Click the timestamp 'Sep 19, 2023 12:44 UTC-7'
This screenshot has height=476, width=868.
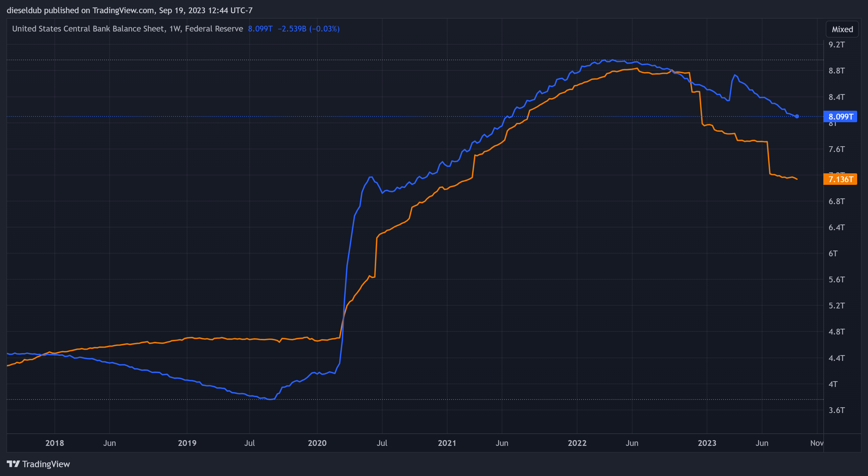206,10
